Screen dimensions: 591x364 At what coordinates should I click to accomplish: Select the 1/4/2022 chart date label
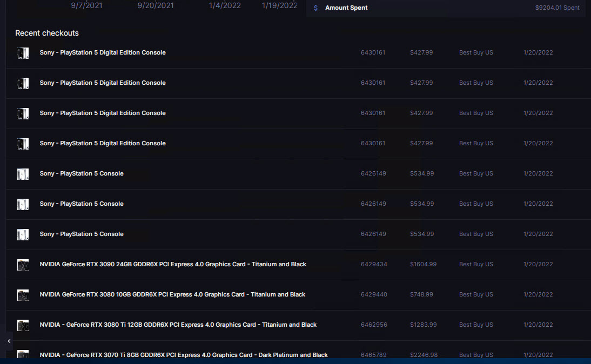pyautogui.click(x=225, y=5)
